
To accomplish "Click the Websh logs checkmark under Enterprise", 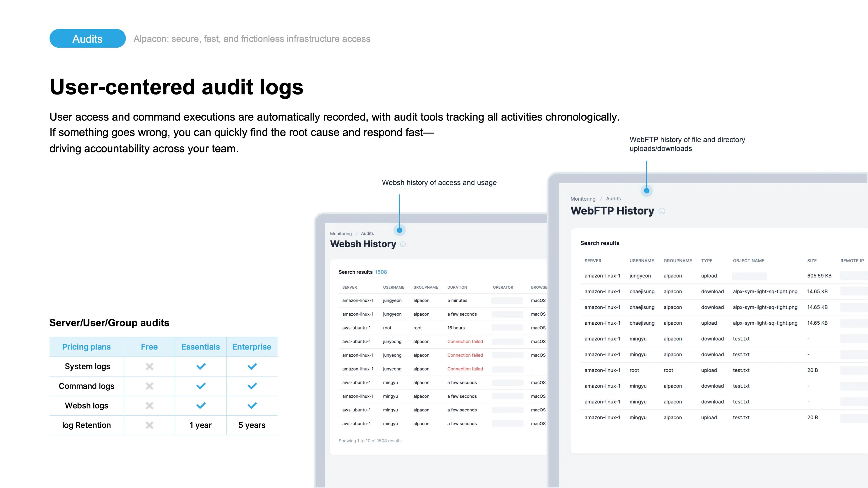I will pyautogui.click(x=252, y=406).
